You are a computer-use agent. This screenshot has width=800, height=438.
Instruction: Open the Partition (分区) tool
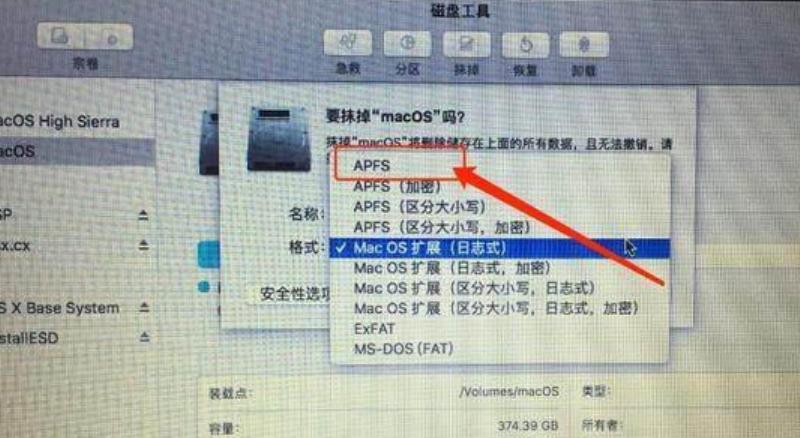tap(407, 43)
